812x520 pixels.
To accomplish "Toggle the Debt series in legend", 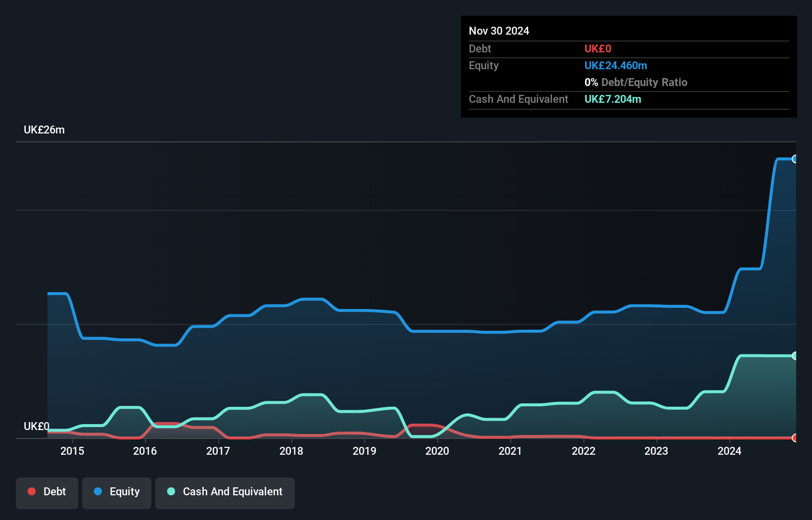I will pyautogui.click(x=47, y=493).
